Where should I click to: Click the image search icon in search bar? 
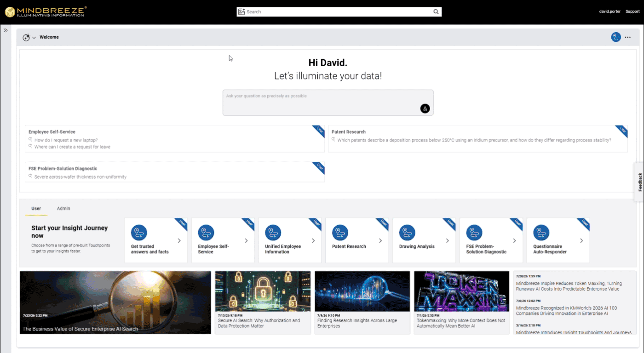pyautogui.click(x=241, y=12)
